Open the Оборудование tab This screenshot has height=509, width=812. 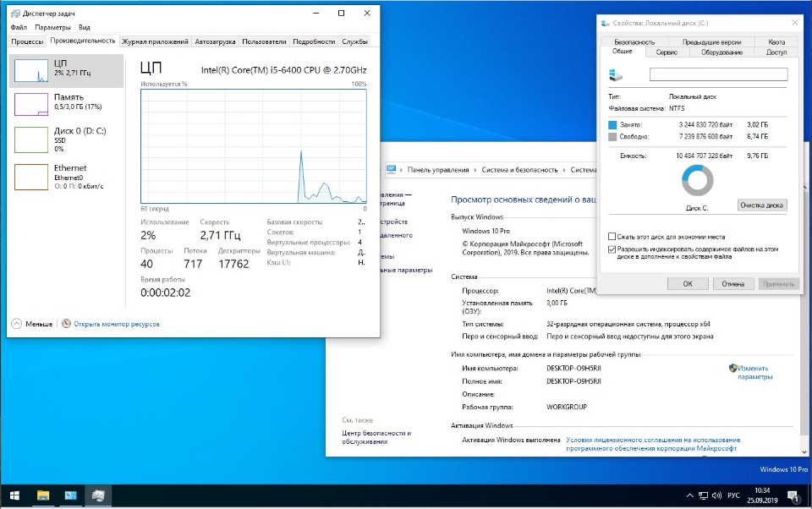[721, 52]
